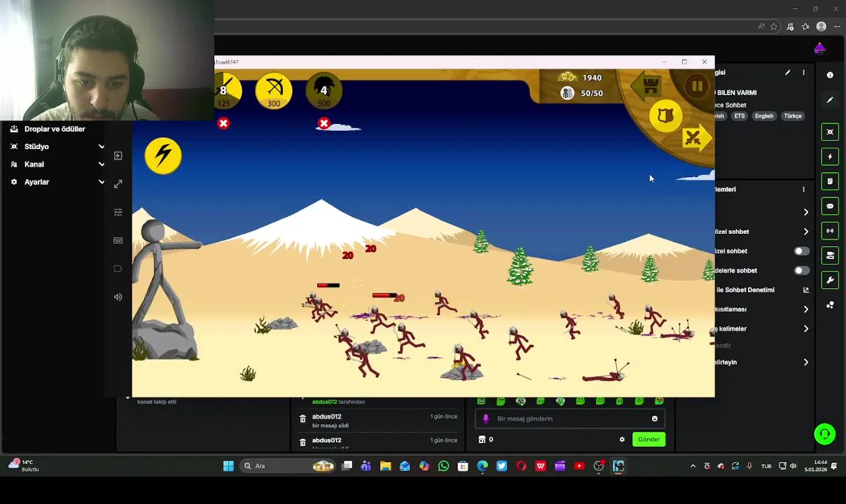Train an archer with the 300 gold button
This screenshot has height=504, width=846.
(274, 91)
